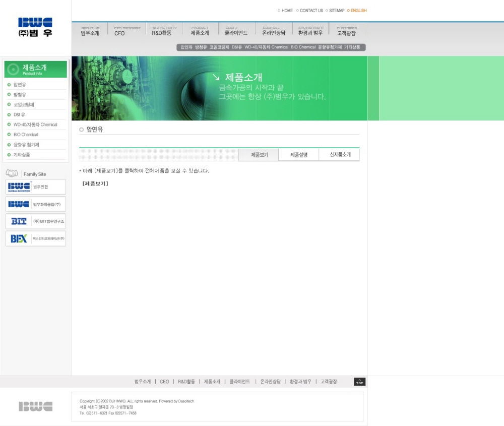504x426 pixels.
Task: Click the gray BWC footer logo
Action: click(35, 406)
